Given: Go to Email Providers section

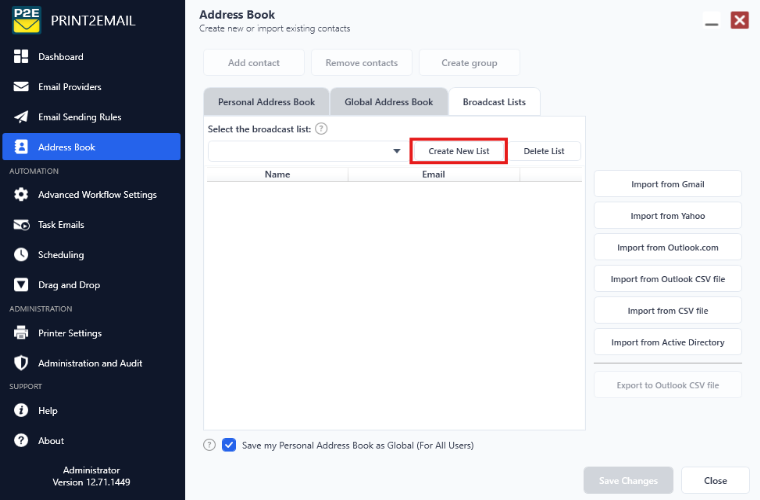Looking at the screenshot, I should pos(92,87).
